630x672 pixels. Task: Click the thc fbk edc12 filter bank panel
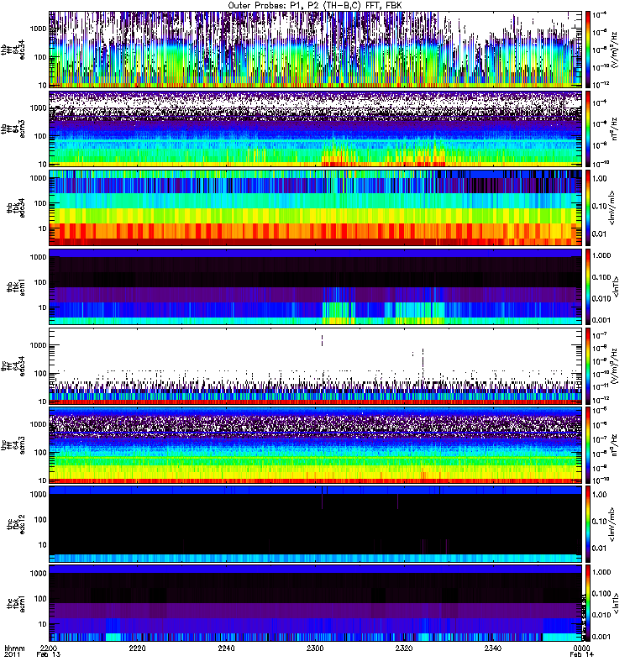point(315,522)
